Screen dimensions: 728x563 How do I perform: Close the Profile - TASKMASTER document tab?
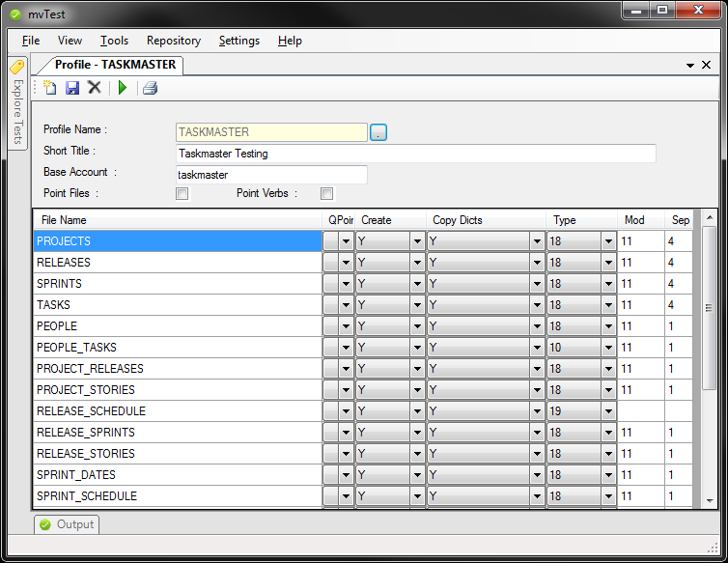point(706,65)
